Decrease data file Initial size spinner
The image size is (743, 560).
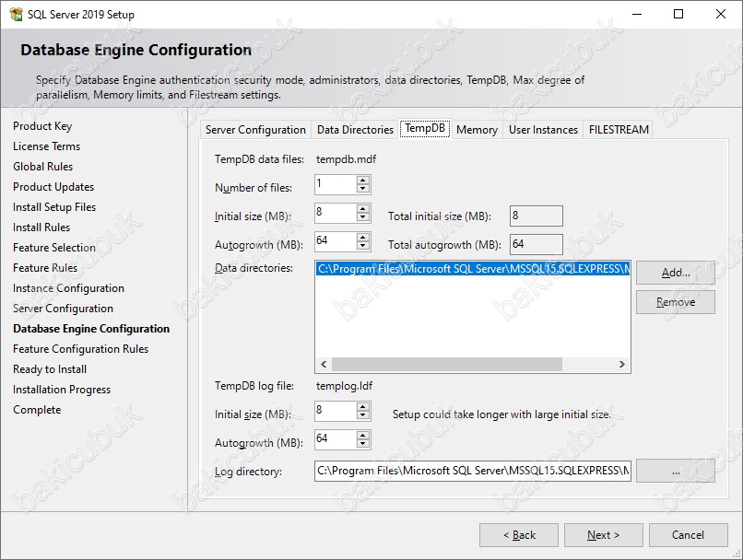coord(363,217)
